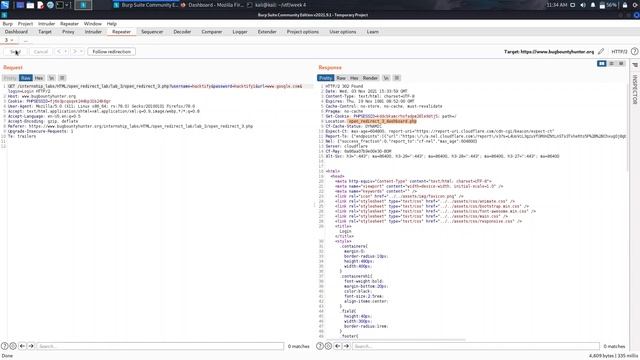Open Response pane options menu icon

click(397, 78)
